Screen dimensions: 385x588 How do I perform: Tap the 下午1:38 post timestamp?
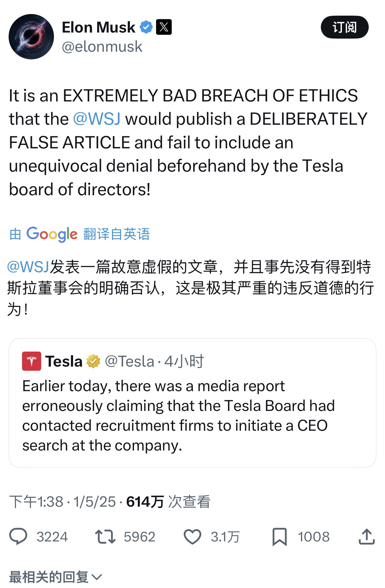[x=36, y=502]
